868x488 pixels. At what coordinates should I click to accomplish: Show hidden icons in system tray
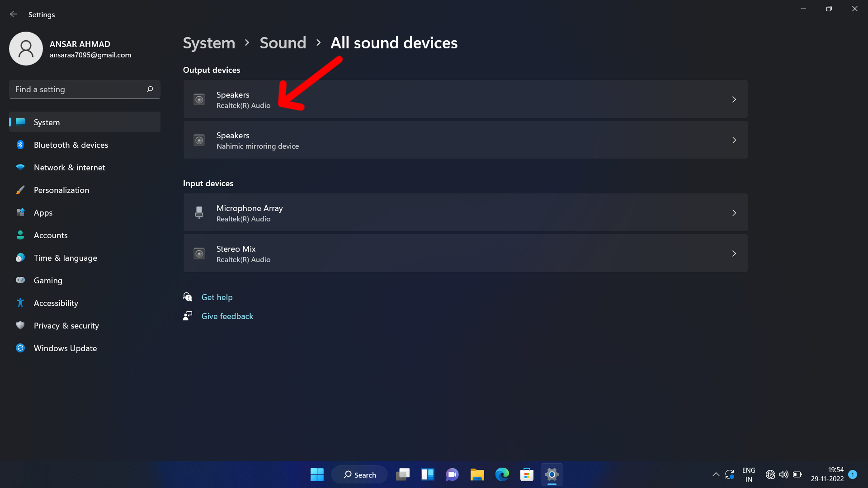point(716,474)
